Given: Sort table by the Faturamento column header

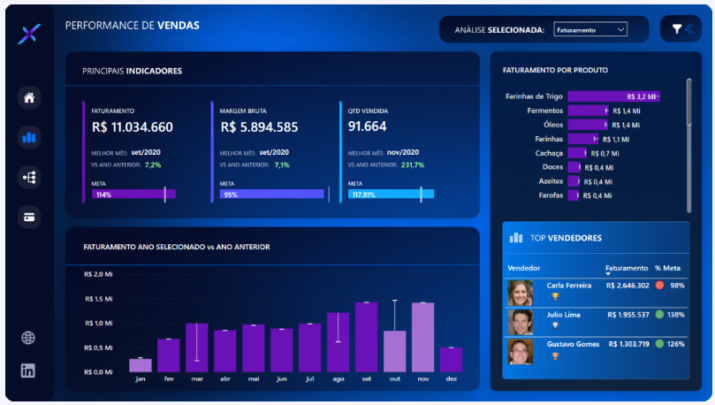Looking at the screenshot, I should (x=626, y=268).
